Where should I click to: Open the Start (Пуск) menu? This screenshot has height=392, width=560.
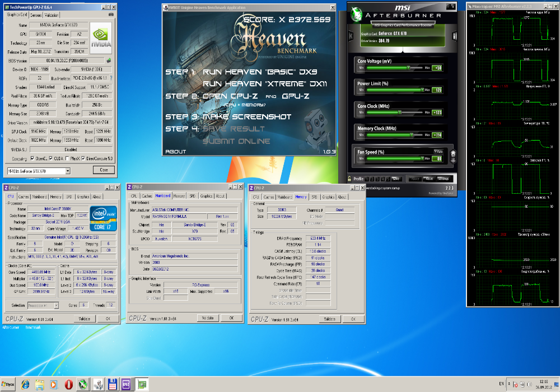[8, 385]
